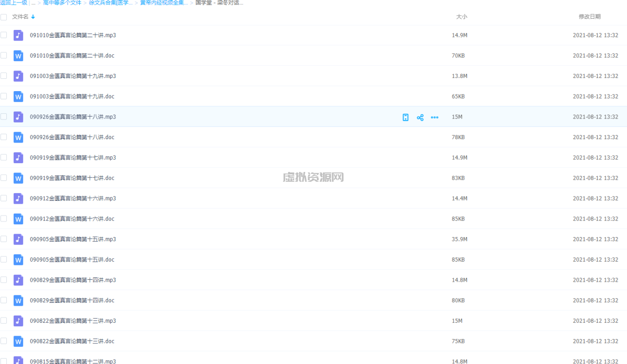Click the Word icon of 第十六讲.doc
The height and width of the screenshot is (364, 627).
click(x=18, y=219)
